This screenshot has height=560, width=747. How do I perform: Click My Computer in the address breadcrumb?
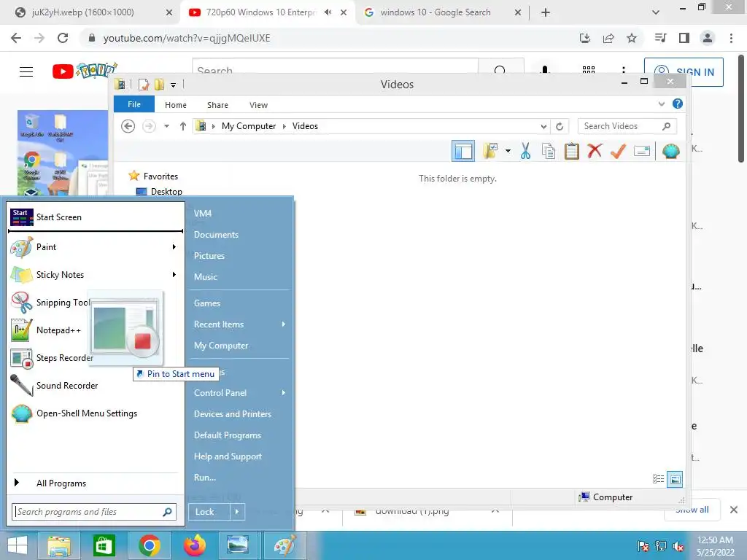tap(249, 126)
